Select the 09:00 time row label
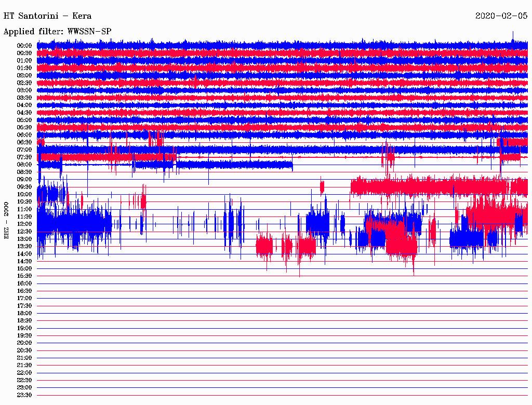The image size is (532, 405). pyautogui.click(x=24, y=180)
